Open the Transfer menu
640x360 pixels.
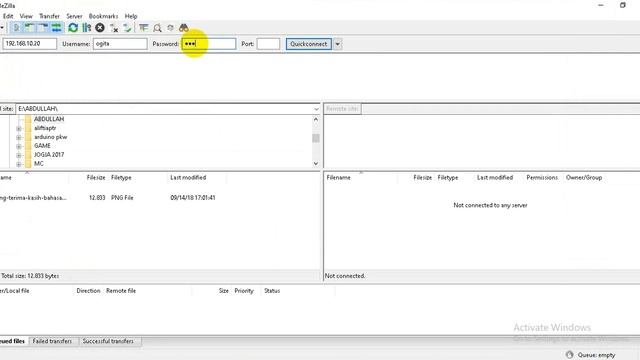click(x=49, y=16)
